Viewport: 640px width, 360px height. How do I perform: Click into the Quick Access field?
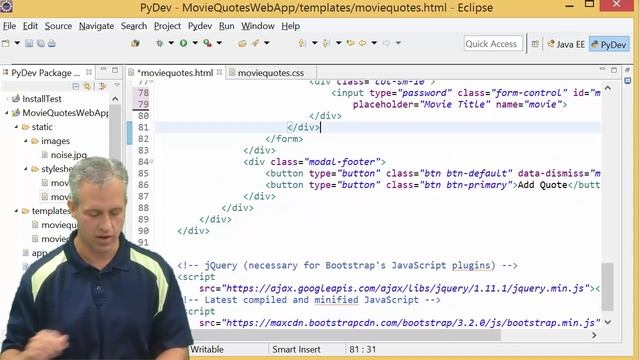click(493, 44)
